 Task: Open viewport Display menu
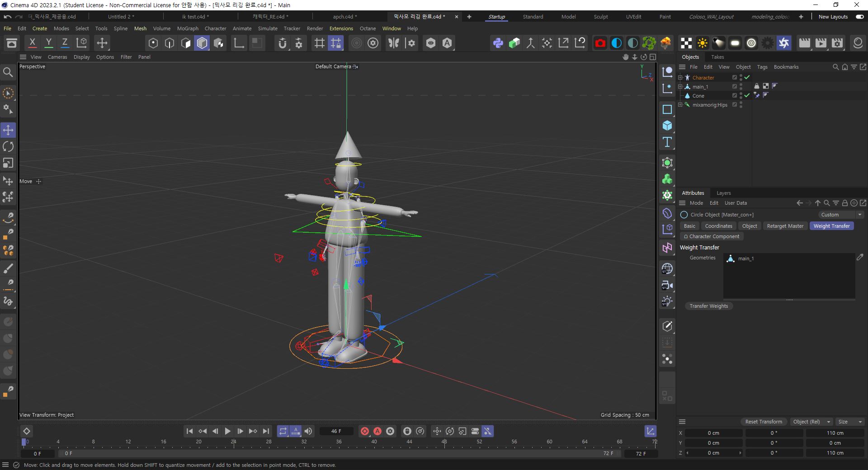(82, 57)
